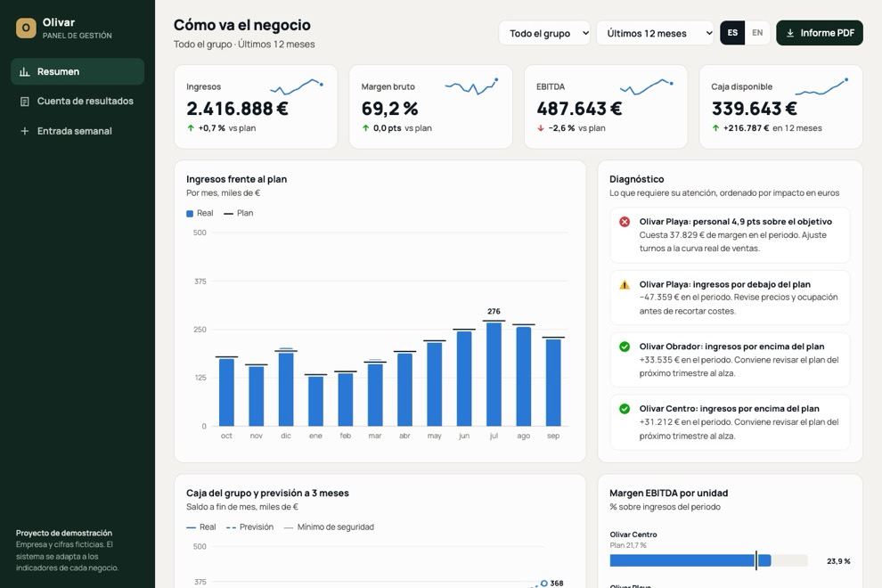Click the Cuenta de resultados document icon
The width and height of the screenshot is (882, 588).
(25, 102)
